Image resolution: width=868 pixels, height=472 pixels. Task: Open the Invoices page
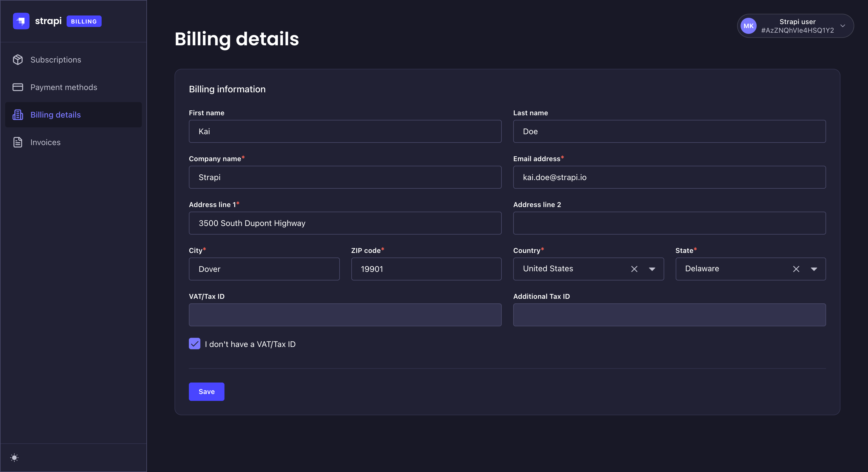coord(73,143)
